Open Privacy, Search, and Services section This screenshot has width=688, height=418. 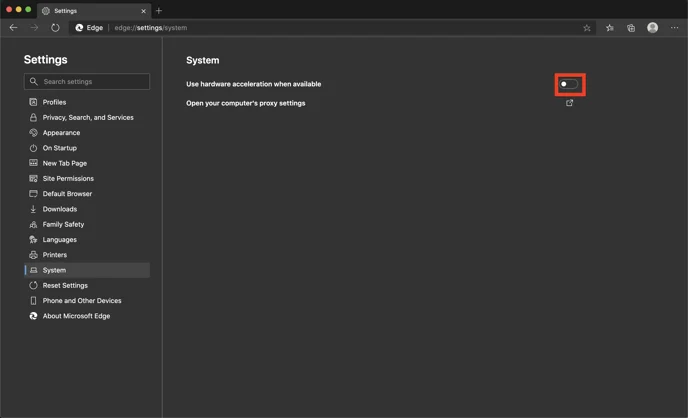pyautogui.click(x=87, y=117)
